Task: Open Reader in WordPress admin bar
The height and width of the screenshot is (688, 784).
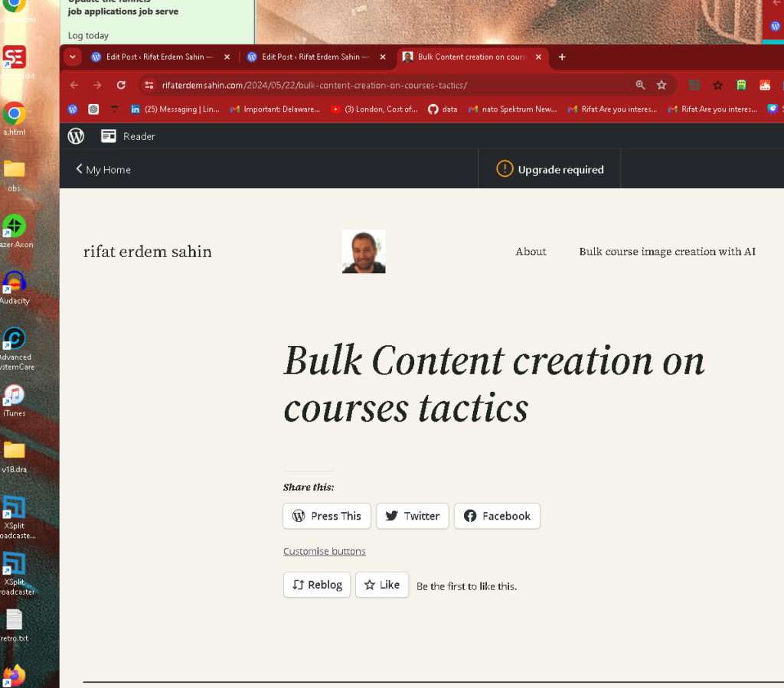Action: point(129,136)
